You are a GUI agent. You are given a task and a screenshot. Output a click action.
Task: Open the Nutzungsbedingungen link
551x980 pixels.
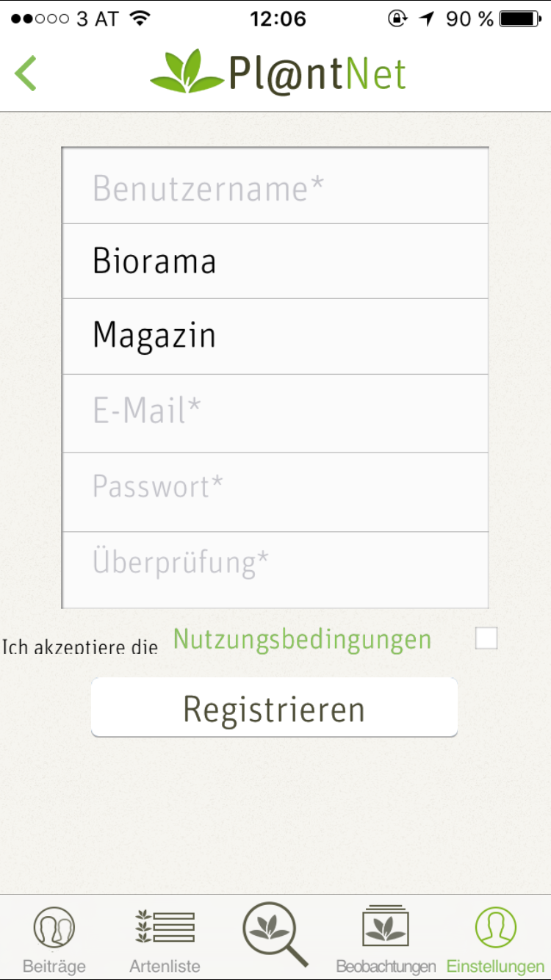(x=302, y=640)
